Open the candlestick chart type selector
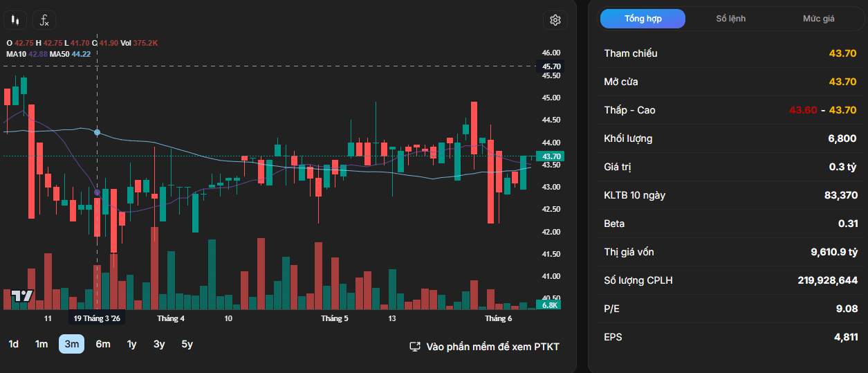 15,20
